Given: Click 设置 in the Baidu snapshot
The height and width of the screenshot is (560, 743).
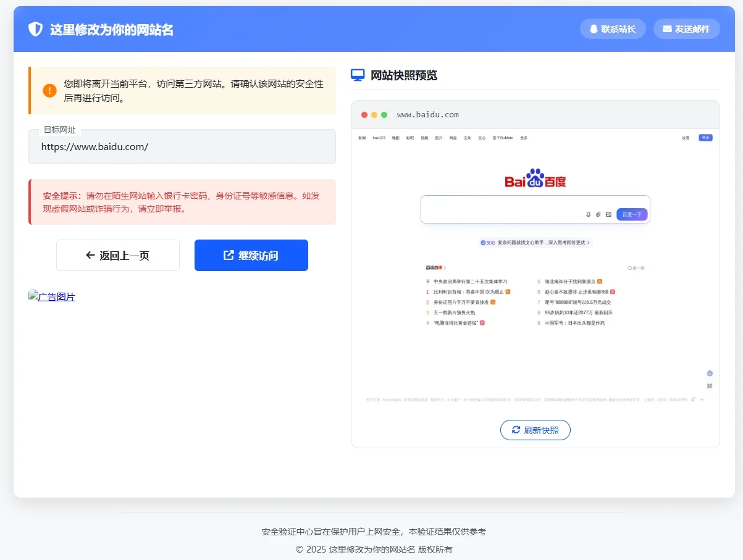Looking at the screenshot, I should tap(686, 138).
